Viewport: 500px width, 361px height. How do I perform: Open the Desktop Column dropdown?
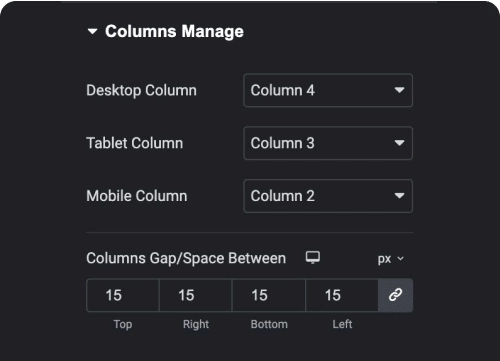tap(328, 90)
